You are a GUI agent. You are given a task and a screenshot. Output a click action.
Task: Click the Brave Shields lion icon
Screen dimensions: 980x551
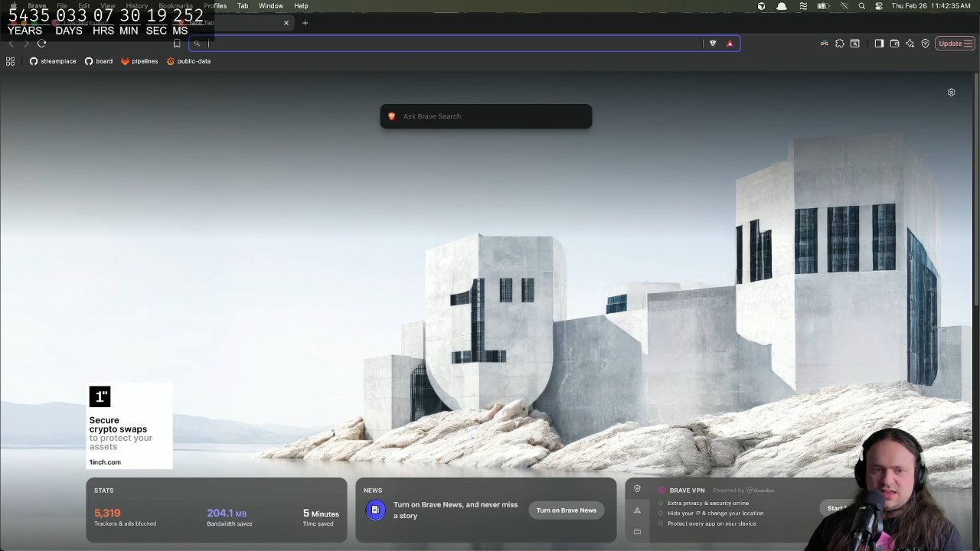coord(713,44)
